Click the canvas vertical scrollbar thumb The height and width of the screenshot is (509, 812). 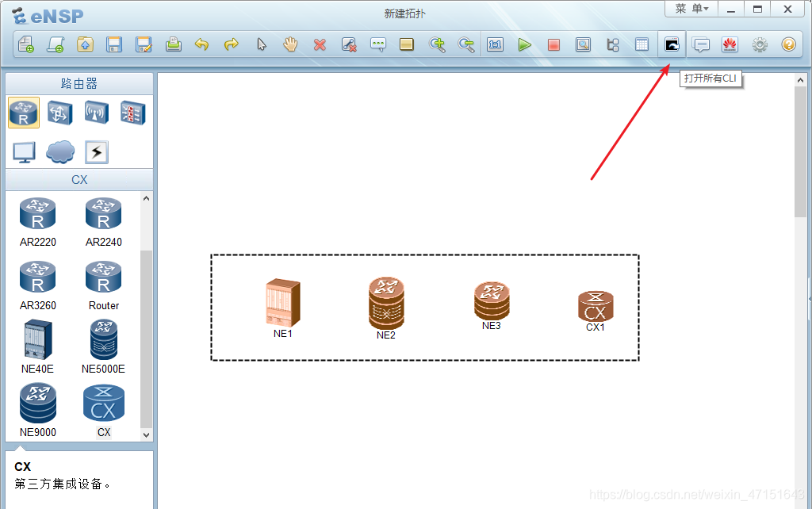[801, 152]
